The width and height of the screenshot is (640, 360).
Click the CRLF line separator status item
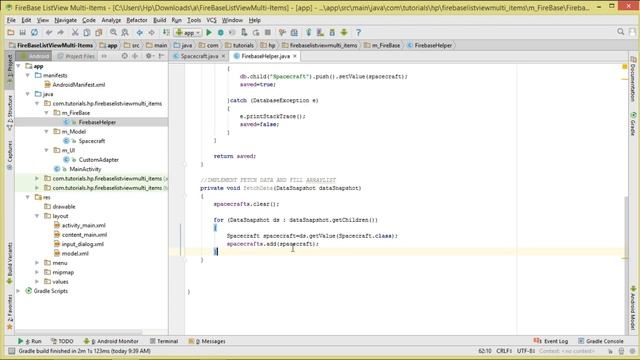[x=504, y=351]
